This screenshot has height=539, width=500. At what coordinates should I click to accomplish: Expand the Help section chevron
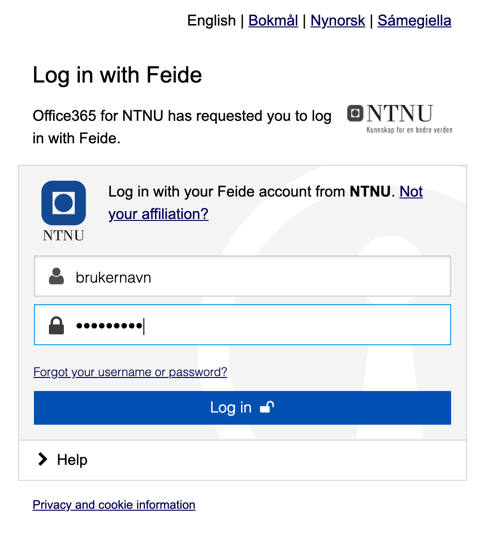pyautogui.click(x=43, y=459)
